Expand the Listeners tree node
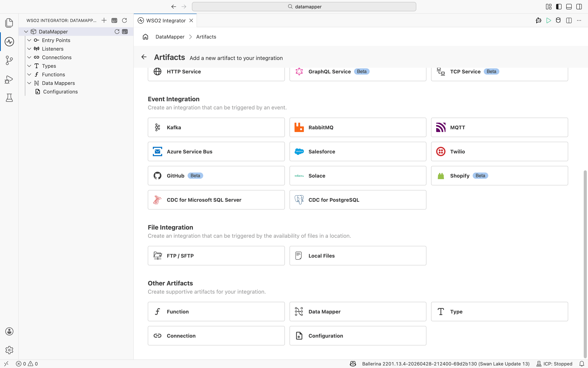The height and width of the screenshot is (368, 588). pos(29,49)
